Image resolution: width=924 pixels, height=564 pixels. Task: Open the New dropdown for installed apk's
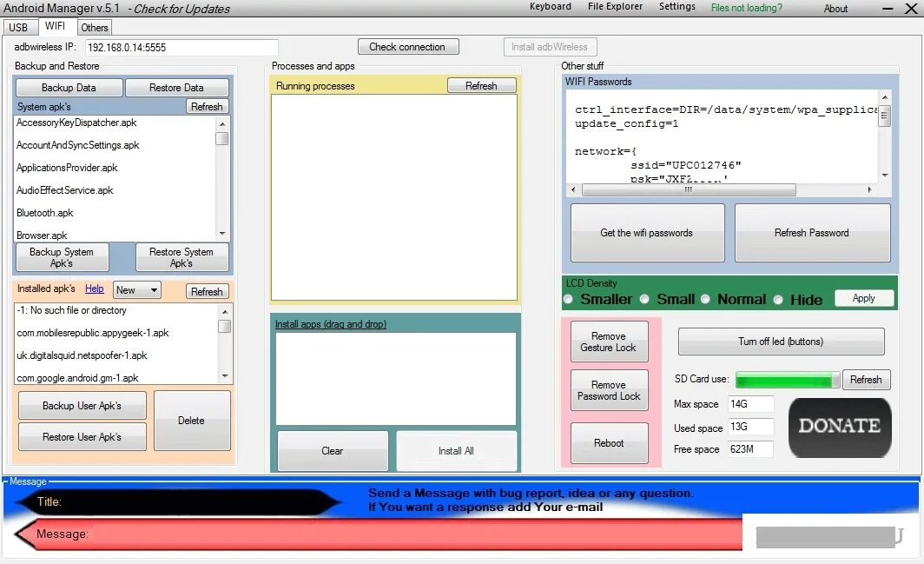[136, 289]
